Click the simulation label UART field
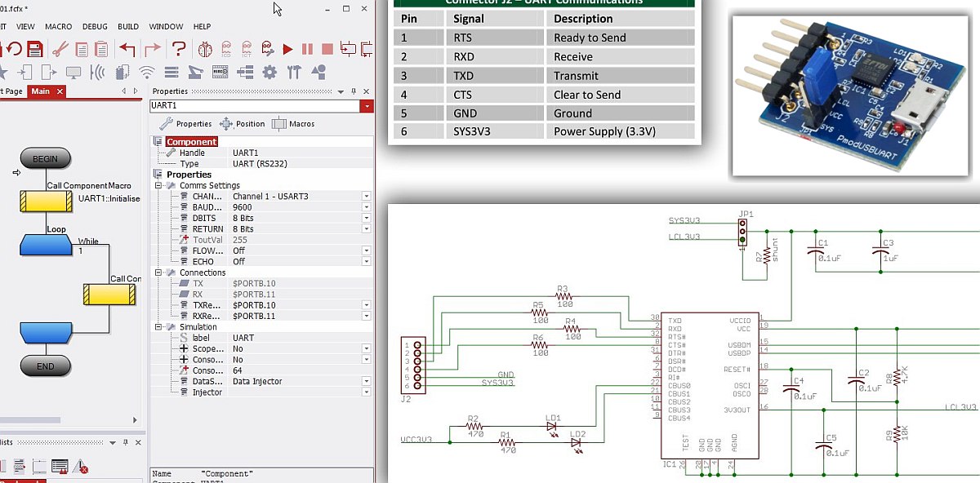 point(301,338)
